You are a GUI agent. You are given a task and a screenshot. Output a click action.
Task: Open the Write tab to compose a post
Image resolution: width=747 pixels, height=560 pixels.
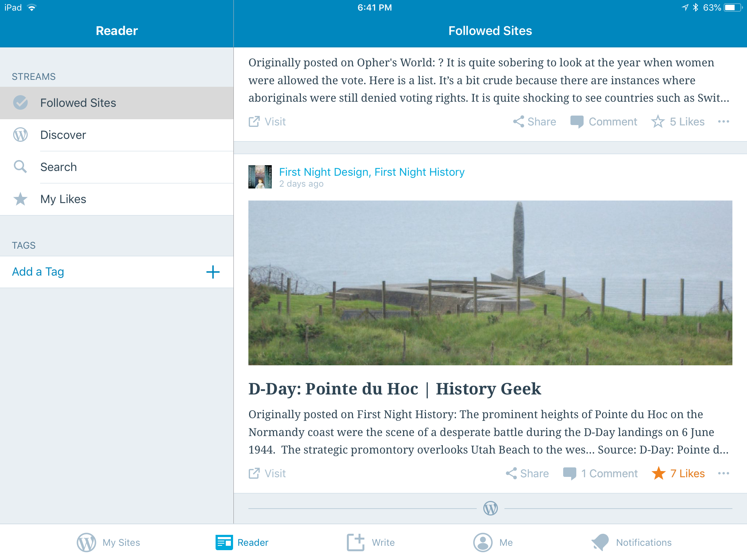pos(371,542)
